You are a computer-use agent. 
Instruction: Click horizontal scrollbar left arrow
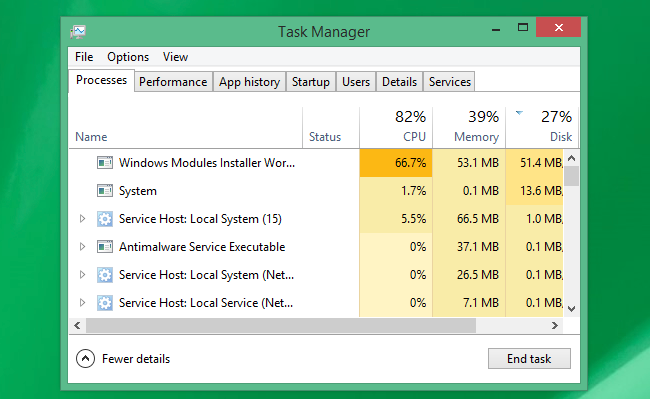[x=77, y=326]
